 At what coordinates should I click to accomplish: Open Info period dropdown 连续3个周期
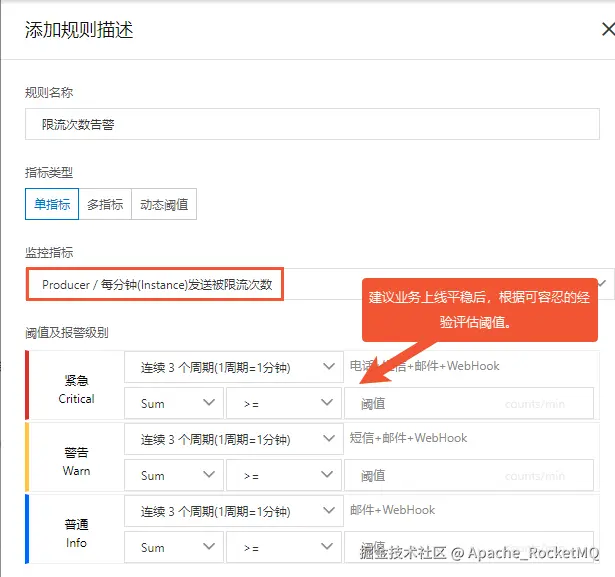(x=234, y=511)
